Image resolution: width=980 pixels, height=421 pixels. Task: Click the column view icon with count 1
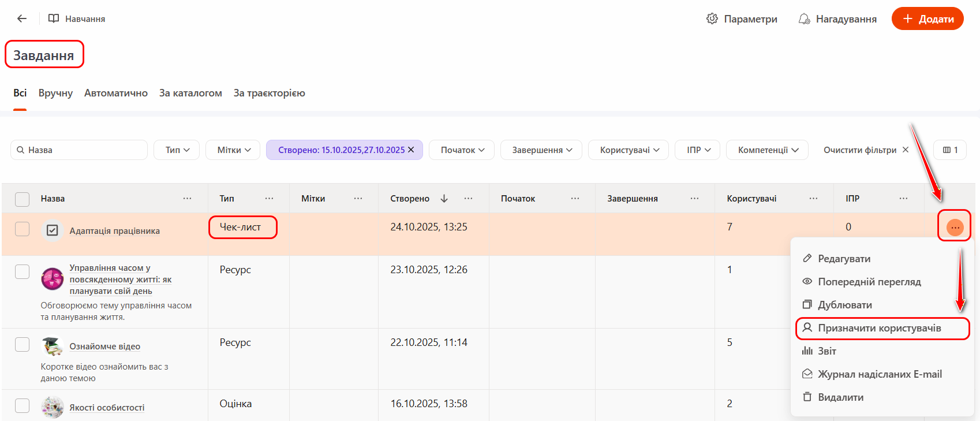tap(949, 150)
